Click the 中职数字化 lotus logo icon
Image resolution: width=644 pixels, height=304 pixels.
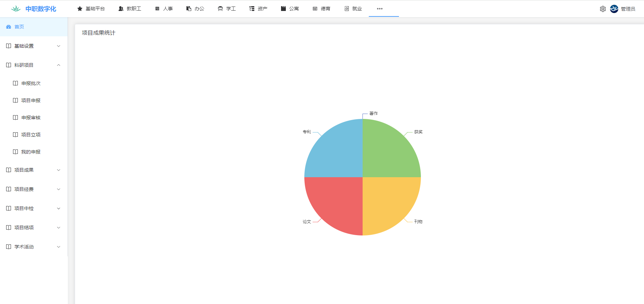(16, 9)
